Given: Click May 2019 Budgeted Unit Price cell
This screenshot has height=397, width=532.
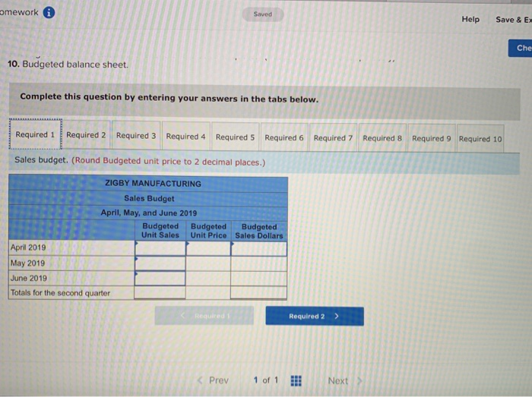Looking at the screenshot, I should click(208, 263).
